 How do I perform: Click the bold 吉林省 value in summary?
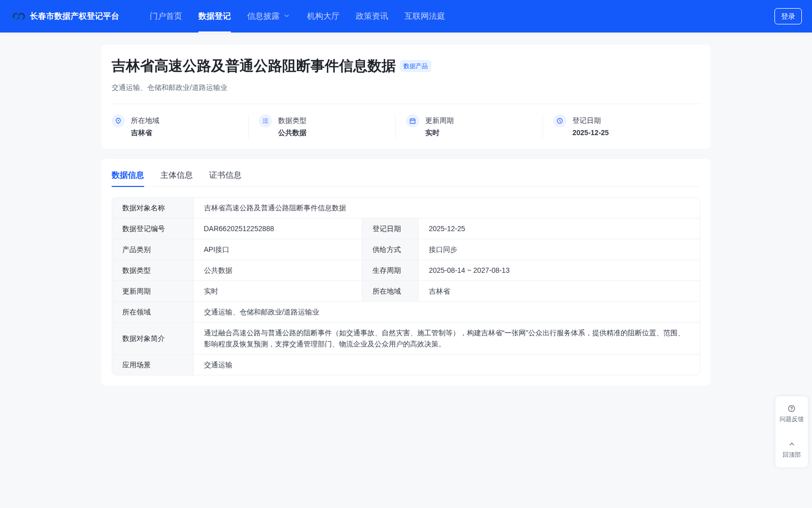142,133
